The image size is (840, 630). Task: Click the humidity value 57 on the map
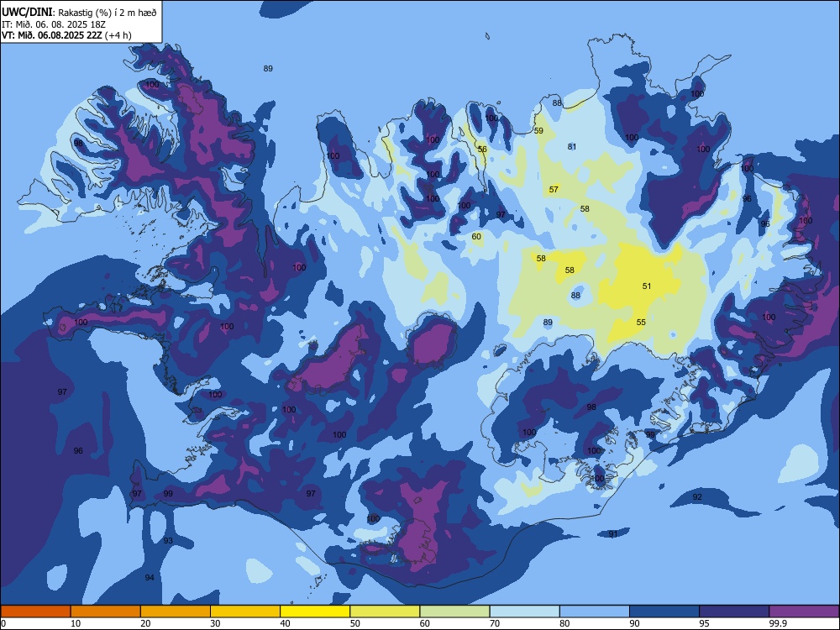pyautogui.click(x=554, y=189)
